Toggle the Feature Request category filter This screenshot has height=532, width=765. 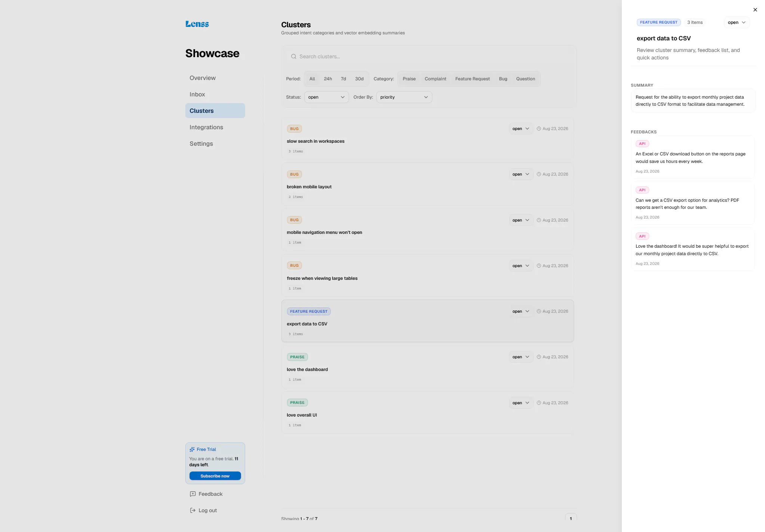472,79
